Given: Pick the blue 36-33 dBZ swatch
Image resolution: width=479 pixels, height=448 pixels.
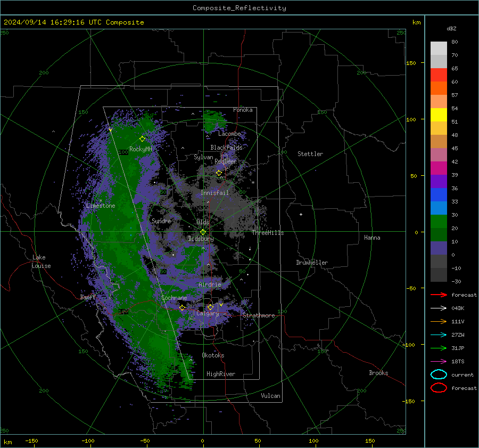Looking at the screenshot, I should pyautogui.click(x=439, y=195).
